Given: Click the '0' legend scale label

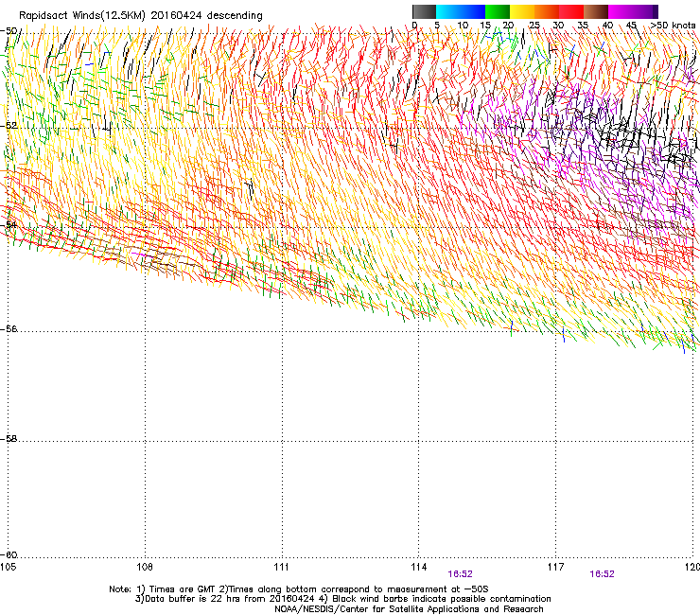Looking at the screenshot, I should point(414,26).
